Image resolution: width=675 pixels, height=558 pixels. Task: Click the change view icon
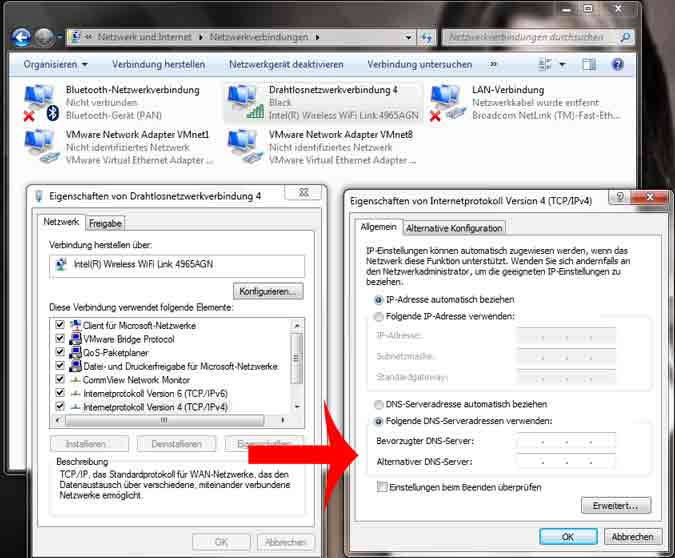click(x=545, y=65)
